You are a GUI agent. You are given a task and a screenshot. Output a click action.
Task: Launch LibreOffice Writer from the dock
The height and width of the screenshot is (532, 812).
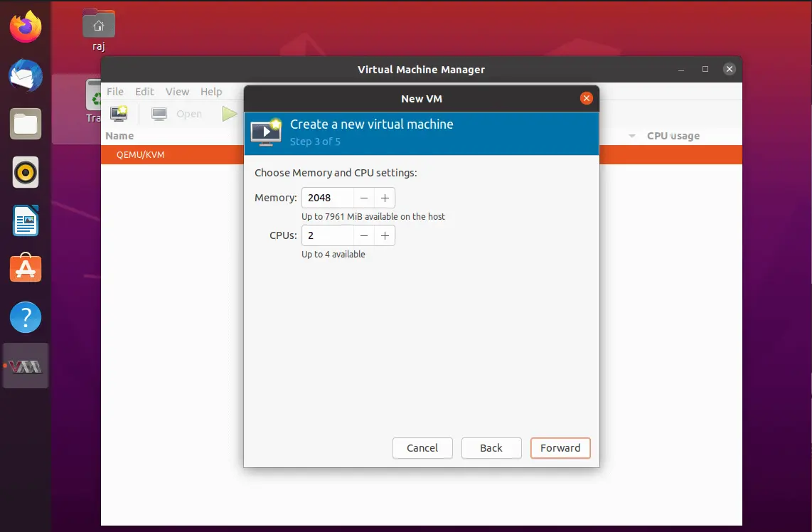coord(26,220)
